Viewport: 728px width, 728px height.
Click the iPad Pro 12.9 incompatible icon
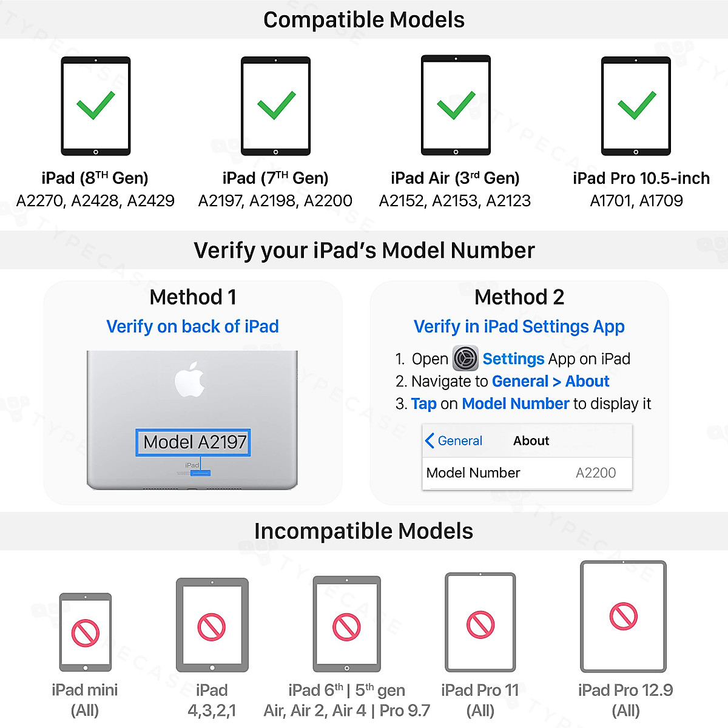point(624,616)
